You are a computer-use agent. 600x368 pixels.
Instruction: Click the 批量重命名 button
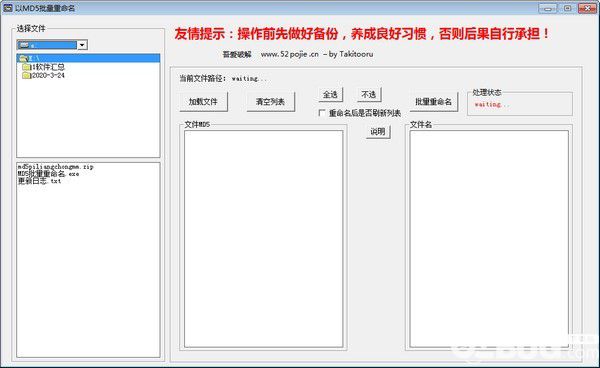coord(434,102)
